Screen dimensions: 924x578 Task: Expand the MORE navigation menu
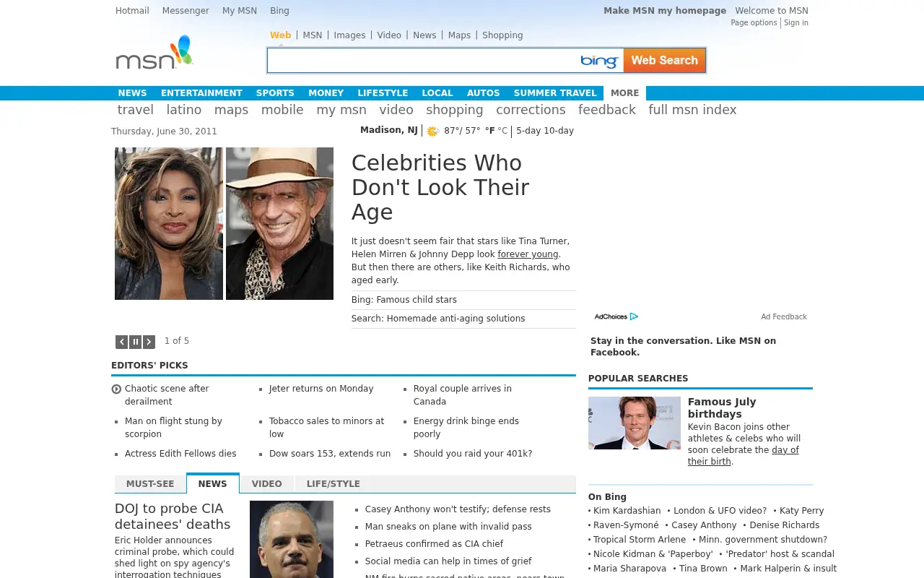(x=624, y=93)
